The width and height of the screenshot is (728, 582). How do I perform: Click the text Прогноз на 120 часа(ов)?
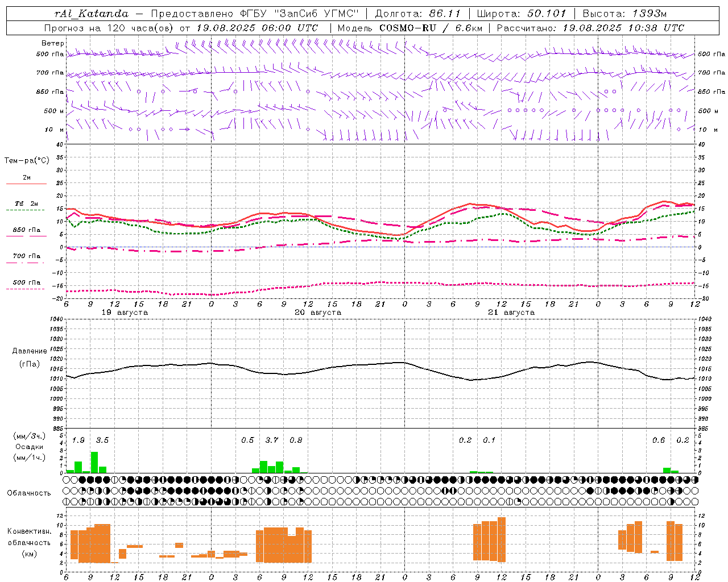(x=110, y=28)
